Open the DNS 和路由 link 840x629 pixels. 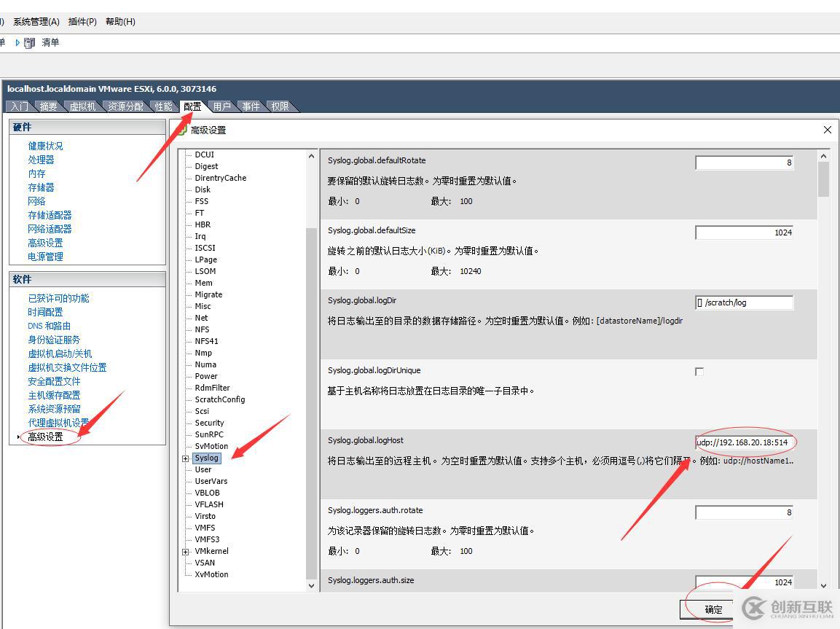pos(50,326)
